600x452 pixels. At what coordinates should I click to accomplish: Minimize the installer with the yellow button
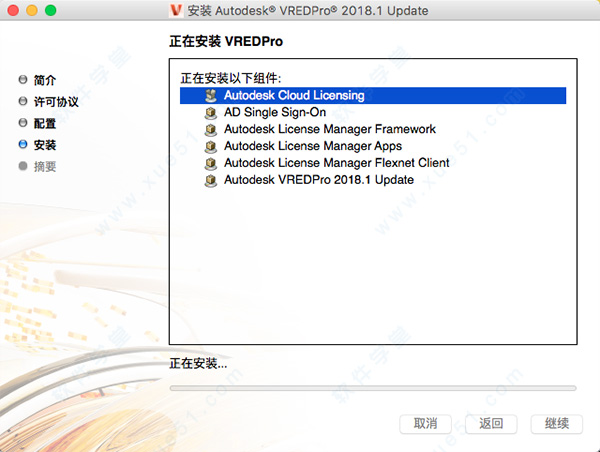(32, 10)
